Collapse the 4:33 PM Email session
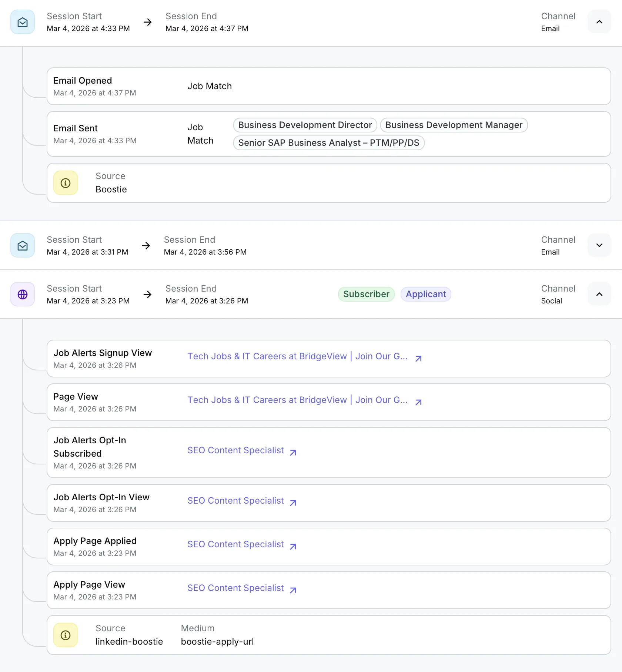The height and width of the screenshot is (672, 622). pos(599,22)
